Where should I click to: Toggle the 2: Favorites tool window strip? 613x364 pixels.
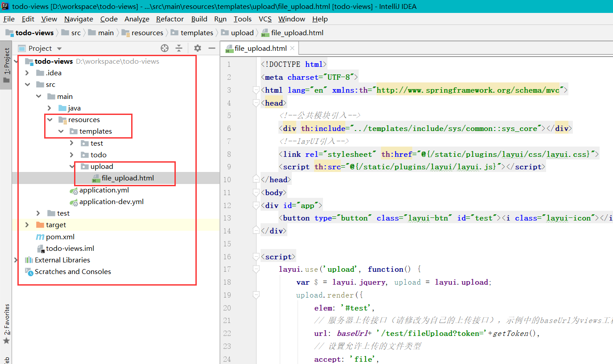(x=6, y=323)
